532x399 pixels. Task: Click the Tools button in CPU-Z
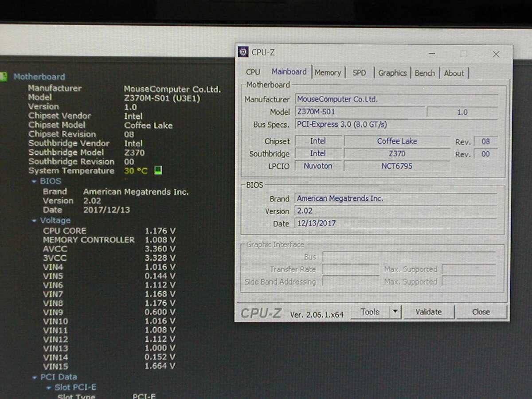point(370,312)
